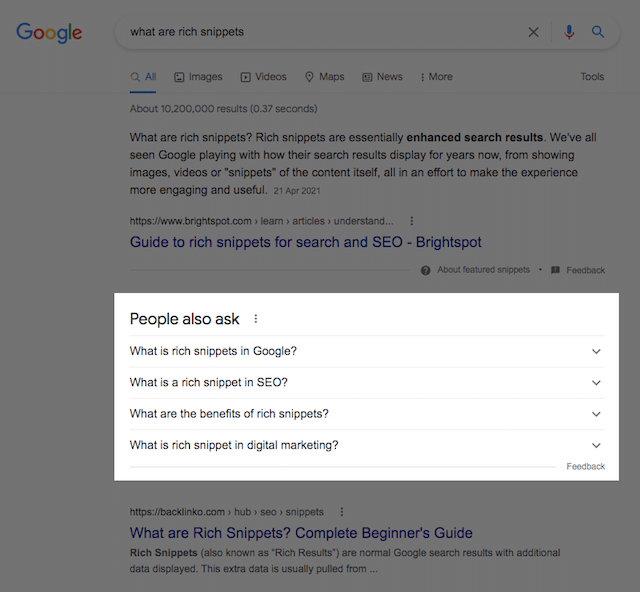Expand "What are the benefits of rich snippets?"
The height and width of the screenshot is (592, 640).
point(596,414)
